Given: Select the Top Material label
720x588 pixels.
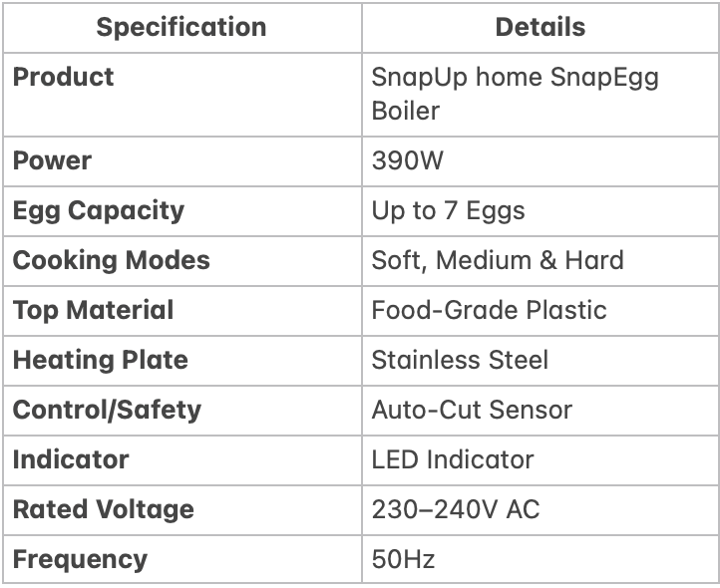Looking at the screenshot, I should click(93, 311).
